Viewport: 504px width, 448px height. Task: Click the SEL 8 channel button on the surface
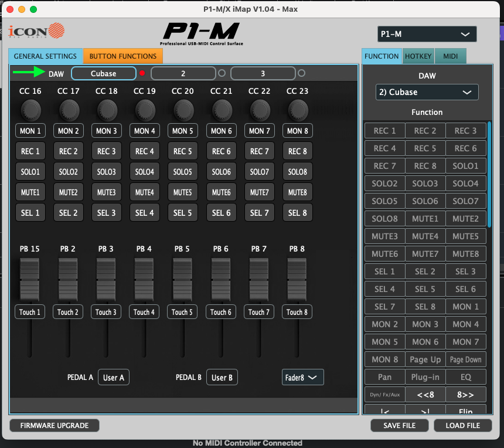297,213
